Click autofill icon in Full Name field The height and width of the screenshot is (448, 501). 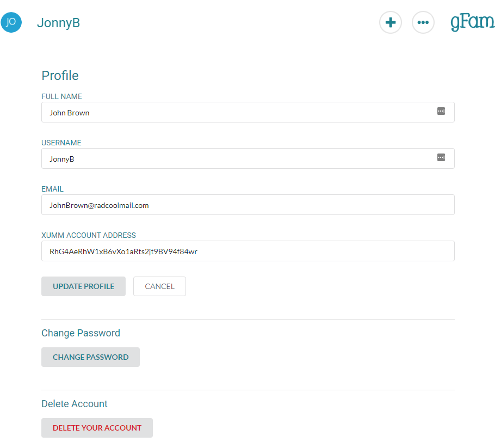click(441, 111)
